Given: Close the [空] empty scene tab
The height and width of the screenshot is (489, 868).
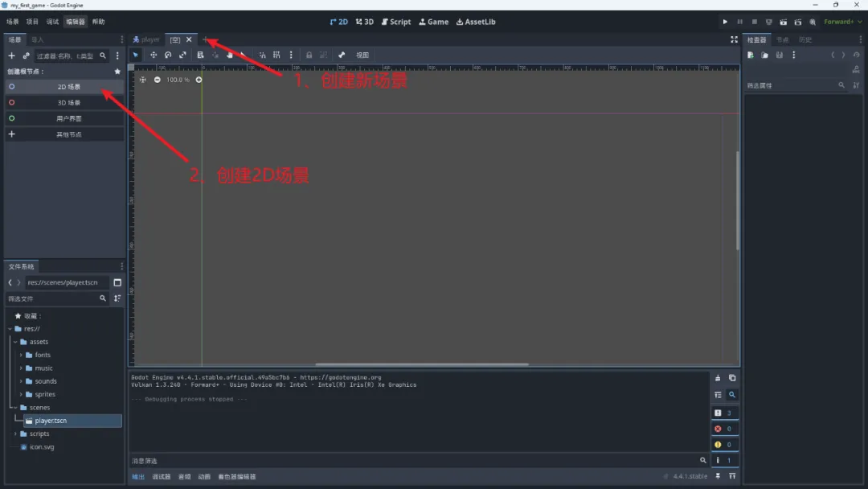Looking at the screenshot, I should [x=189, y=39].
